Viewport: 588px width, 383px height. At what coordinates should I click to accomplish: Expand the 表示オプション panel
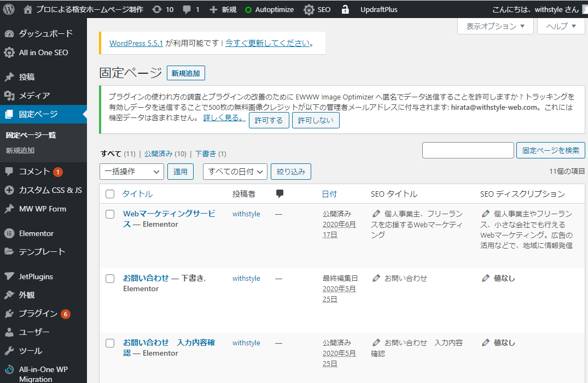click(494, 26)
